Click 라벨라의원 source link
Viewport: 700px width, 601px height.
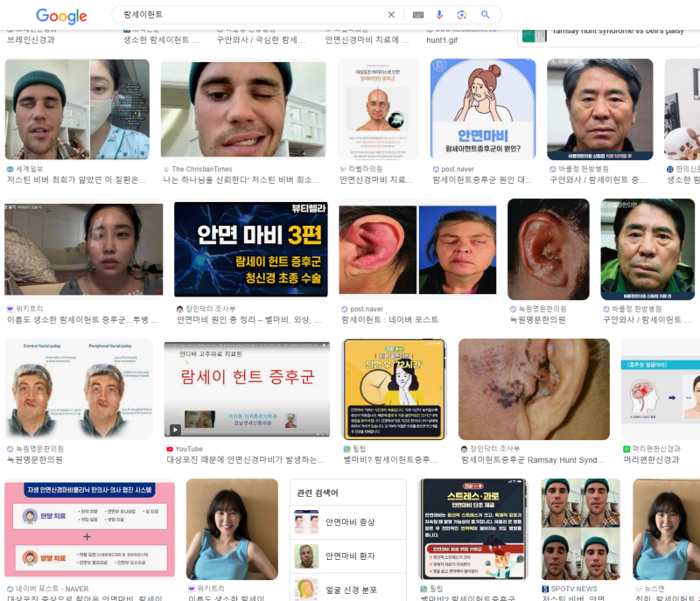pos(361,169)
